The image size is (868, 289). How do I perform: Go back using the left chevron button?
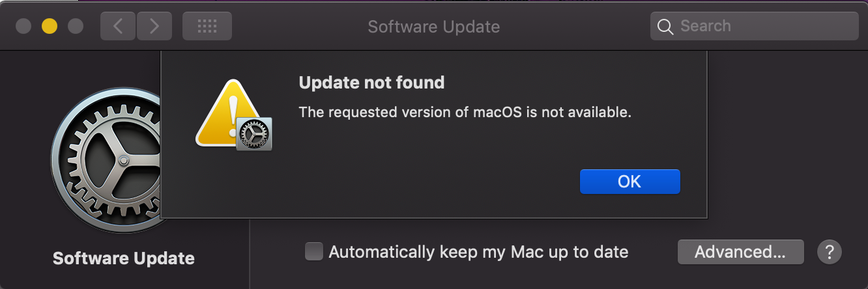118,26
